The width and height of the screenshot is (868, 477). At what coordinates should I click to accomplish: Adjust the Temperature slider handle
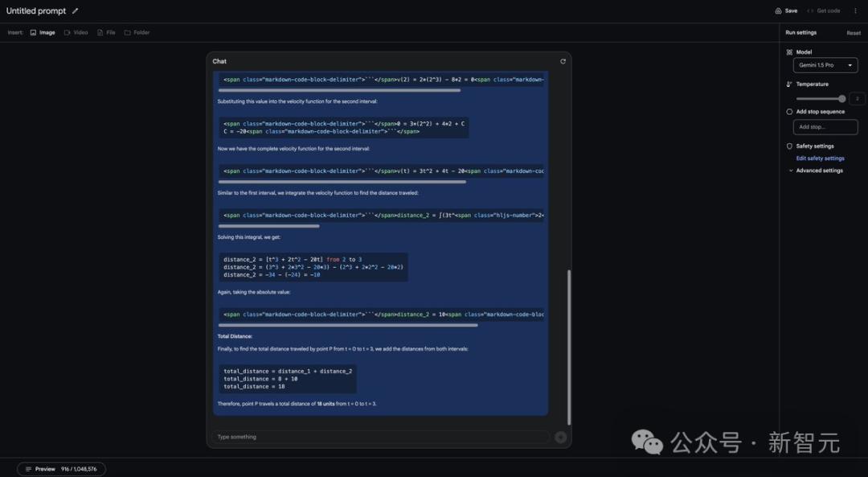841,99
